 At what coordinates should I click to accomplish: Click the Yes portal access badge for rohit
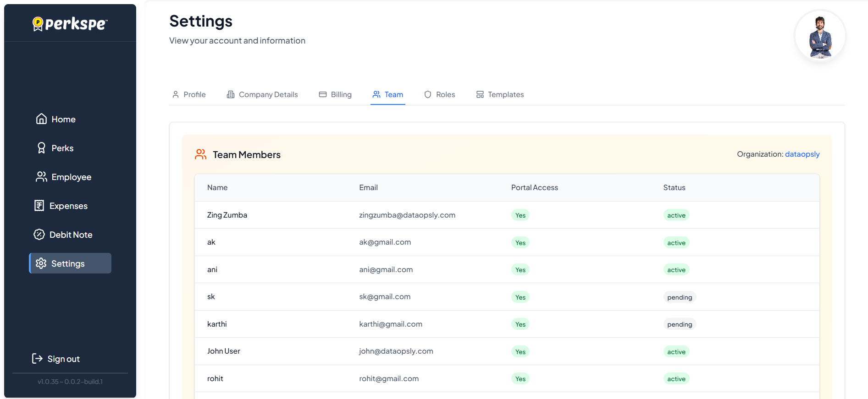pos(520,379)
